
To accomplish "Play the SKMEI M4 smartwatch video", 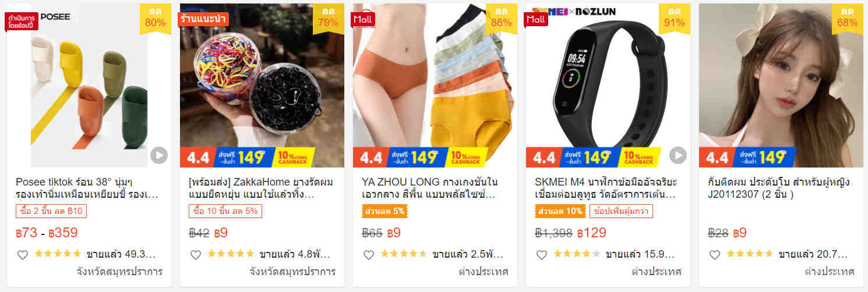I will (x=678, y=155).
